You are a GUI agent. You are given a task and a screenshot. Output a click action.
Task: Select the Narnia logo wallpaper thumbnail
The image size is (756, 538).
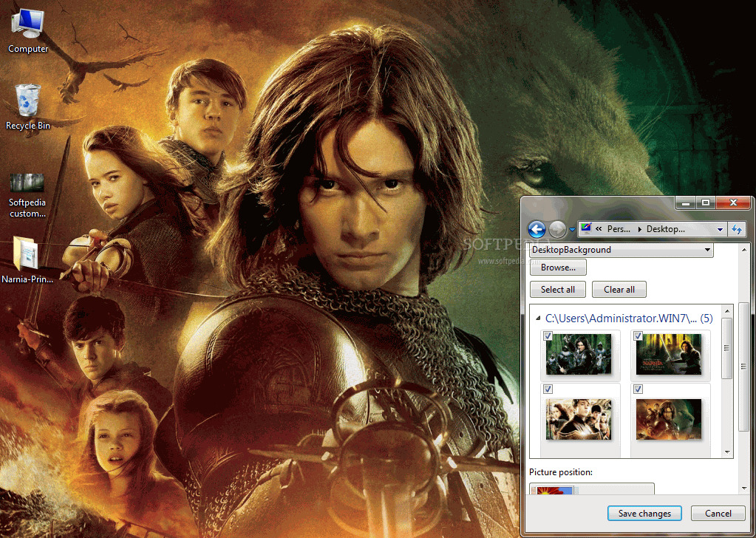click(x=669, y=354)
